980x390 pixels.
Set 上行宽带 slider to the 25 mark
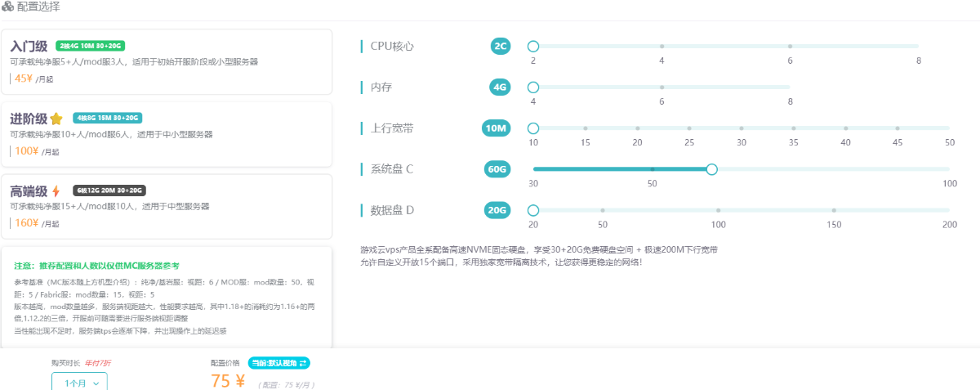point(689,128)
